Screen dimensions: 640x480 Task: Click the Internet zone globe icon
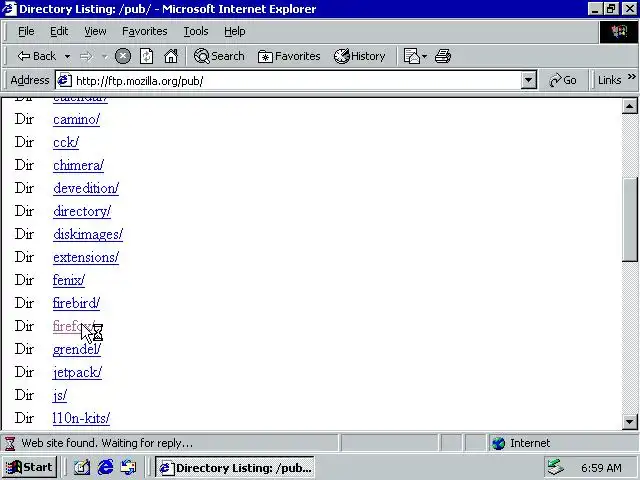pos(498,443)
